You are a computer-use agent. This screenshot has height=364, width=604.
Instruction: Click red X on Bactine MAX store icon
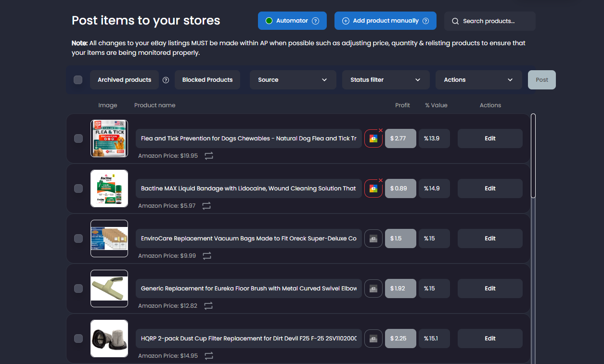pos(381,180)
